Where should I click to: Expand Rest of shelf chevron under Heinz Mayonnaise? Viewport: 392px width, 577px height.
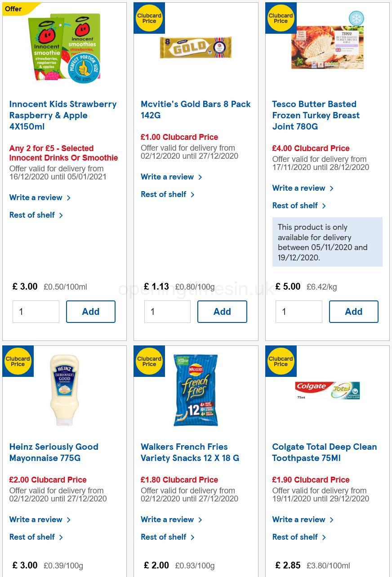tap(61, 537)
